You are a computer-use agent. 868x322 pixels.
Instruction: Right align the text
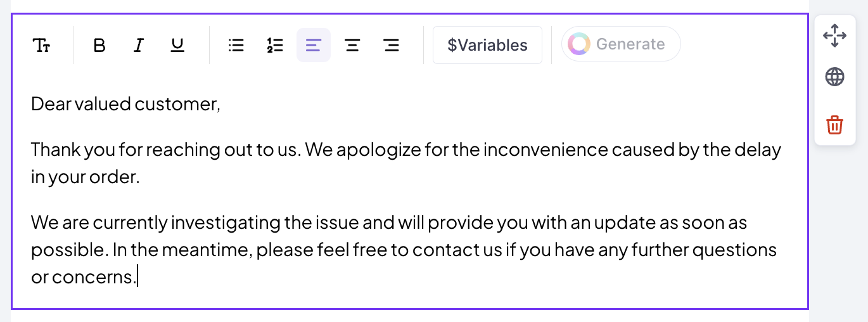click(392, 45)
